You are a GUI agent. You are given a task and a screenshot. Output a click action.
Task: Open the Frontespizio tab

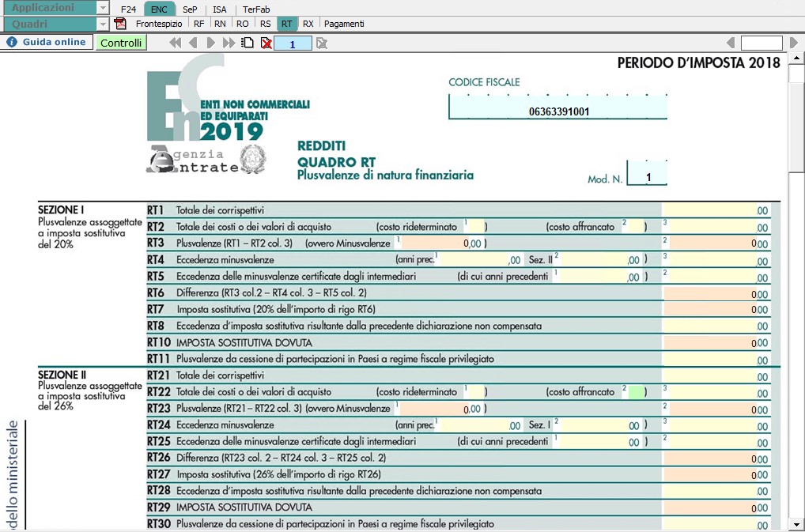point(159,24)
